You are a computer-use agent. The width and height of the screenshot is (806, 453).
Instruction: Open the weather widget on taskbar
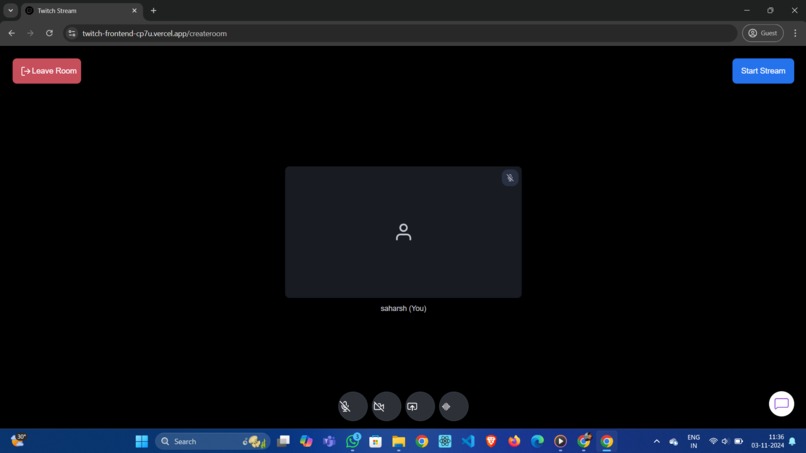pos(18,440)
